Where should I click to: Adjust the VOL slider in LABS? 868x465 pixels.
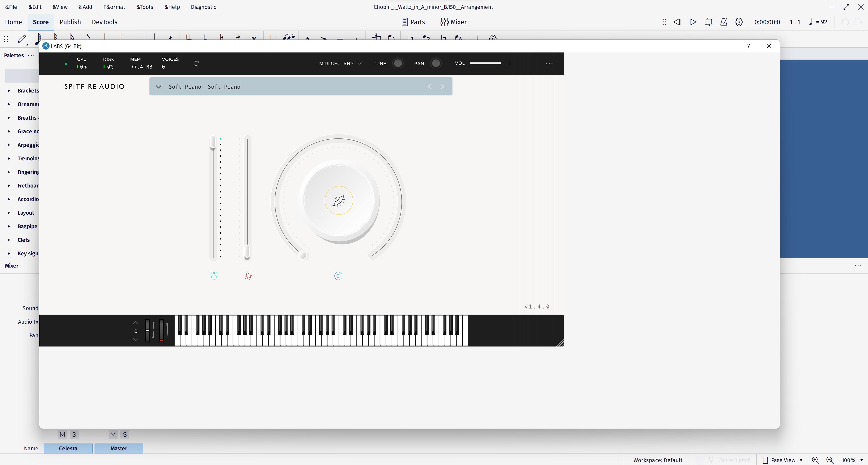[x=485, y=63]
